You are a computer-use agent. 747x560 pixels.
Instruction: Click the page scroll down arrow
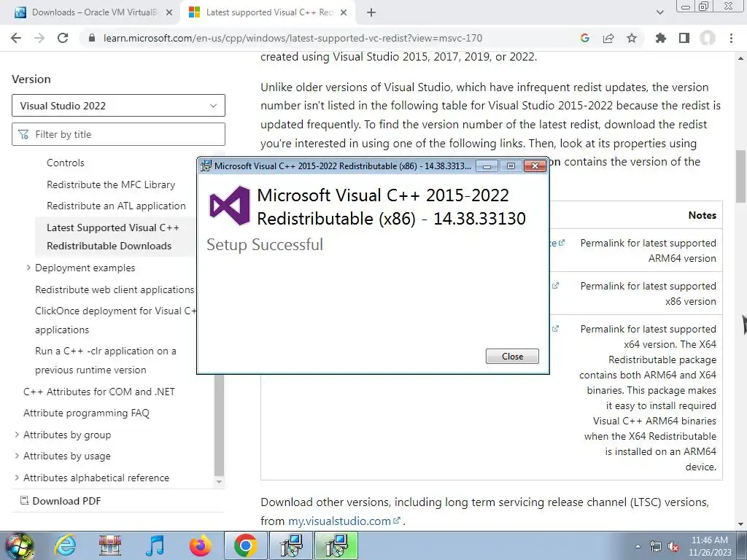point(741,524)
